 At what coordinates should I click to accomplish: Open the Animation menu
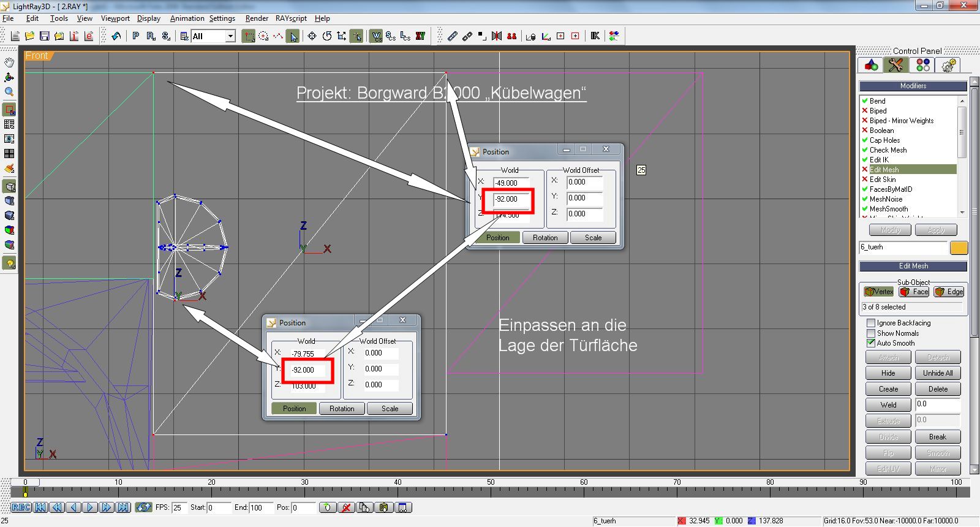(x=187, y=18)
